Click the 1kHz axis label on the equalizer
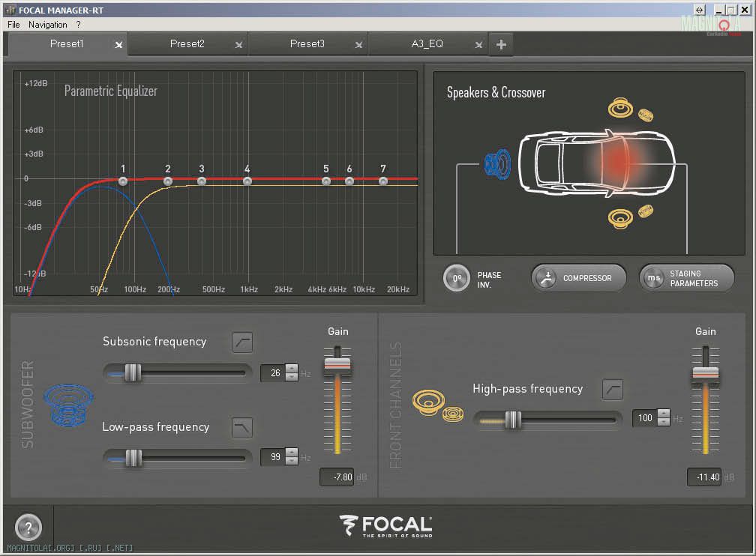 pos(249,289)
